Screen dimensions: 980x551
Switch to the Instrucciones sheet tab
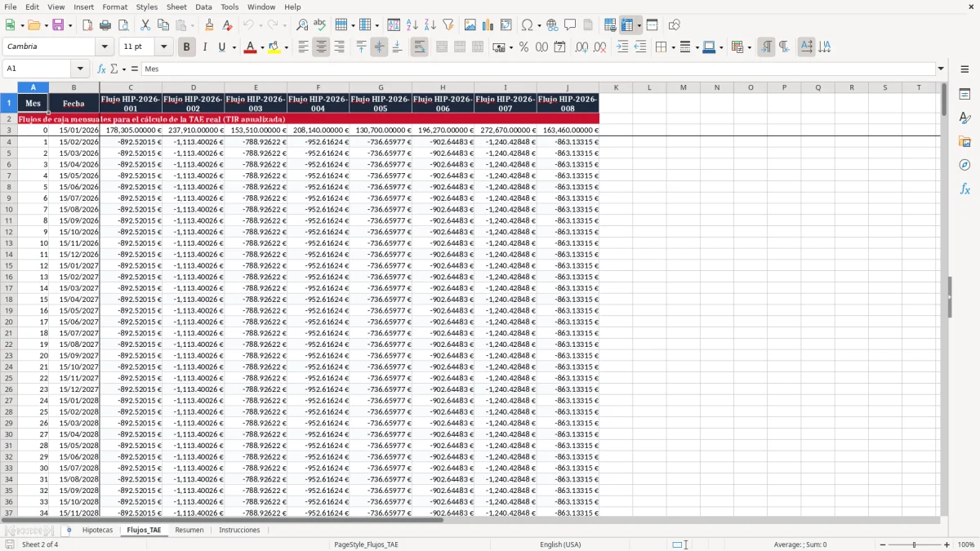click(239, 530)
